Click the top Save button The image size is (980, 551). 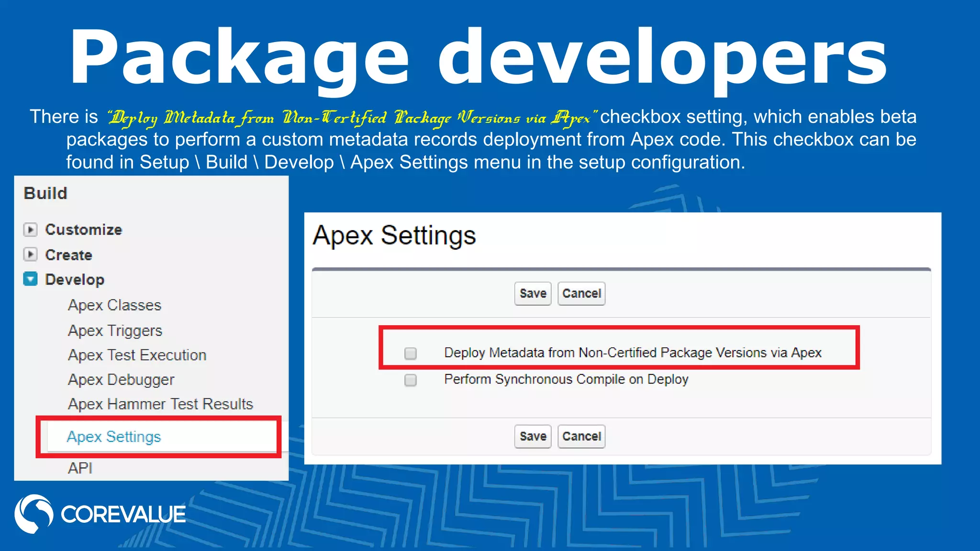pyautogui.click(x=533, y=294)
